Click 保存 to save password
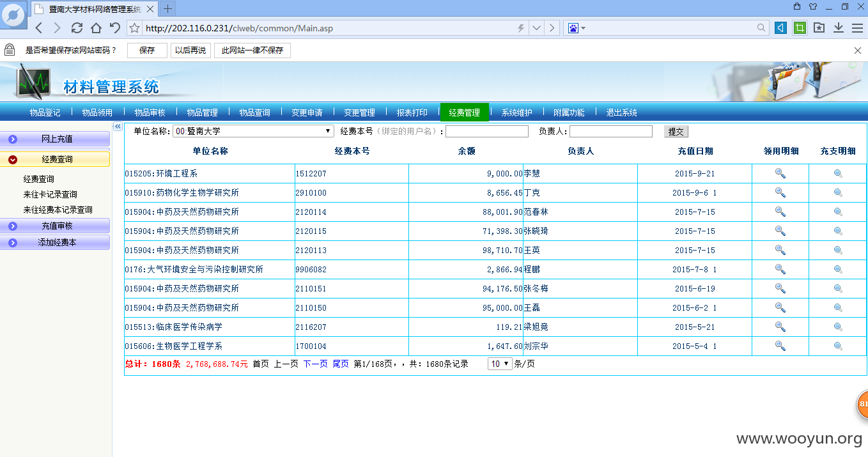The width and height of the screenshot is (868, 457). (x=147, y=50)
